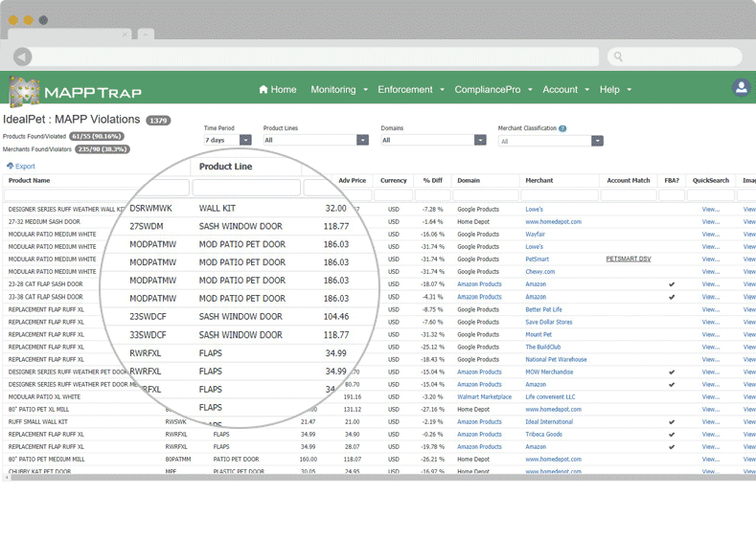The height and width of the screenshot is (541, 756).
Task: Click QuickSearch View link for Wayfair row
Action: pyautogui.click(x=711, y=235)
